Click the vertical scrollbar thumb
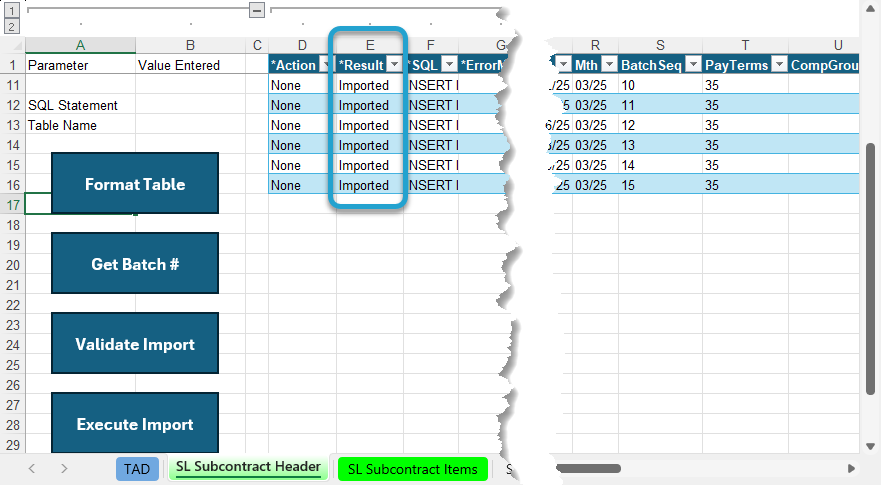The width and height of the screenshot is (881, 485). click(870, 269)
